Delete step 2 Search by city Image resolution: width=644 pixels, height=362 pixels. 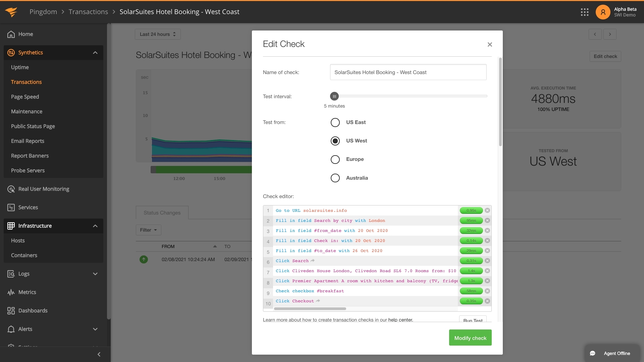[487, 221]
